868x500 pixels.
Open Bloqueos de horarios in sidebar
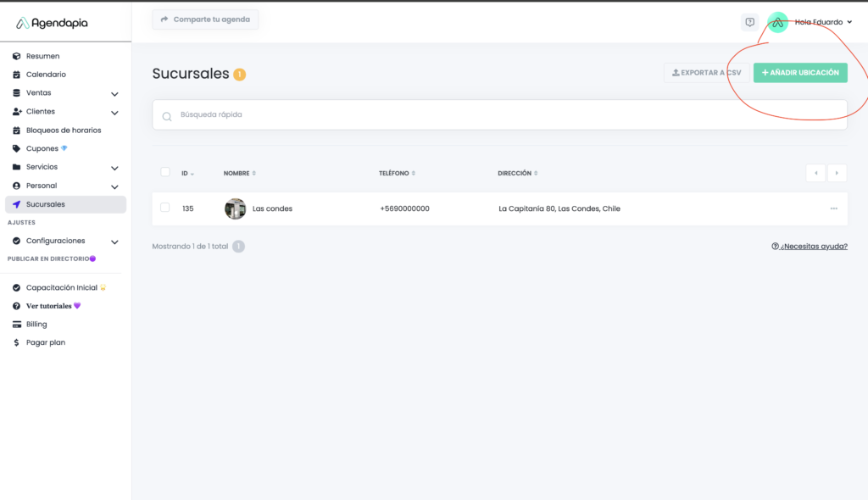coord(63,131)
